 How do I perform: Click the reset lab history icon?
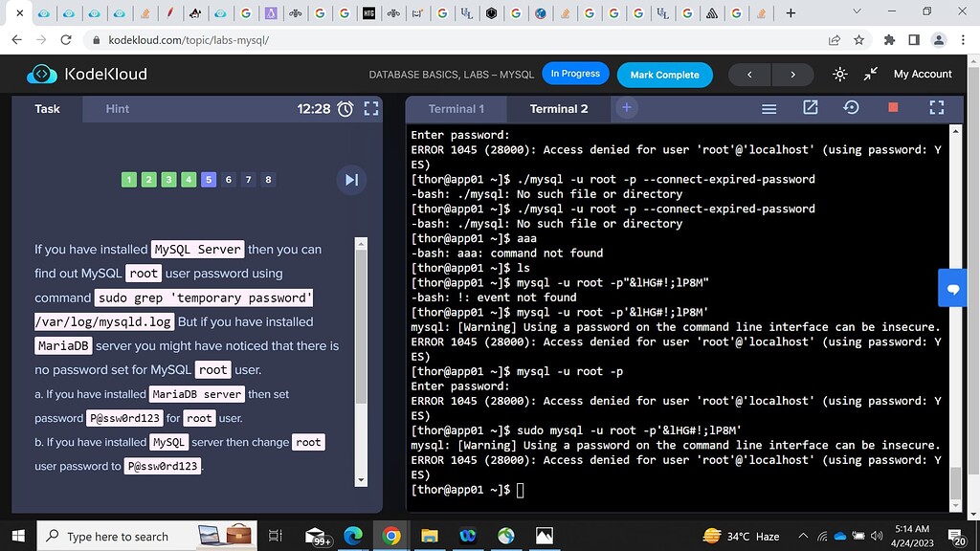(x=851, y=108)
